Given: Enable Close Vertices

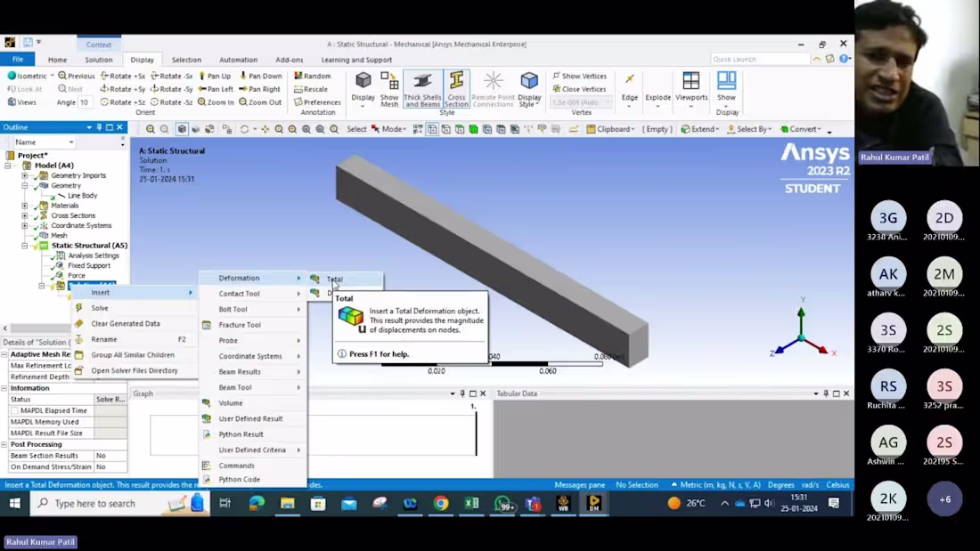Looking at the screenshot, I should click(x=579, y=89).
